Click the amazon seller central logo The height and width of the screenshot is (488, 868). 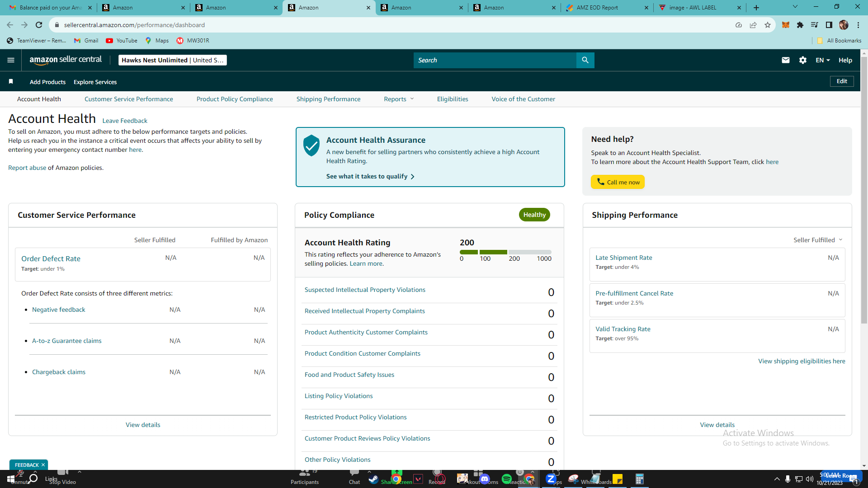(66, 60)
